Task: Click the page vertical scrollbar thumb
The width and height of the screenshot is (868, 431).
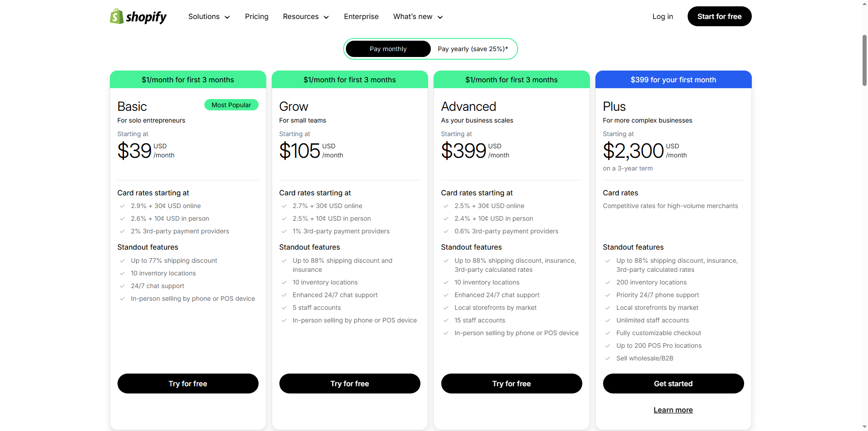Action: [864, 59]
